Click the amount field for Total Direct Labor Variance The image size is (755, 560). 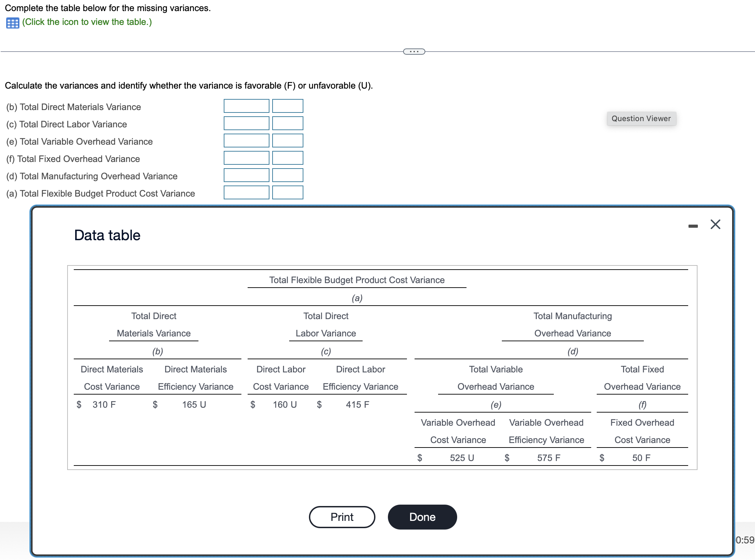246,123
